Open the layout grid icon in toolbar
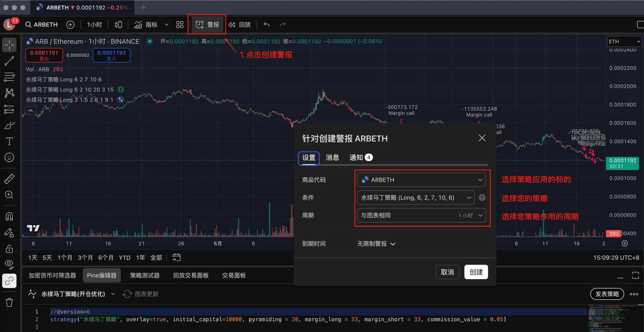 (180, 25)
